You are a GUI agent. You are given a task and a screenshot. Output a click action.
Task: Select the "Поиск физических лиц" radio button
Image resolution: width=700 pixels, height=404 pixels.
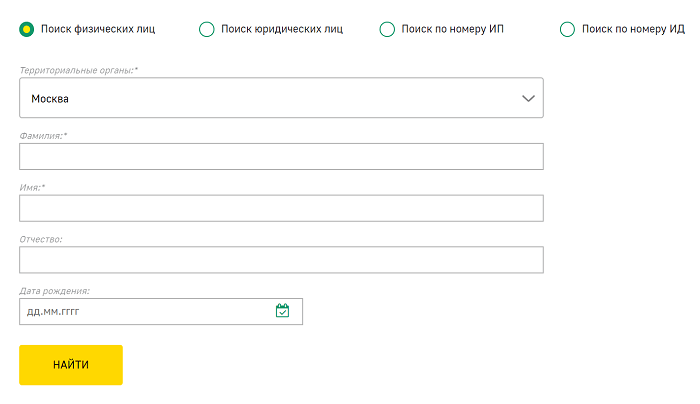[x=27, y=29]
